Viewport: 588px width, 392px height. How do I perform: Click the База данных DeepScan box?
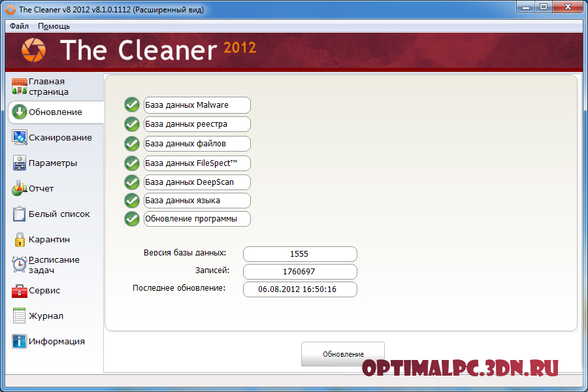(x=197, y=182)
